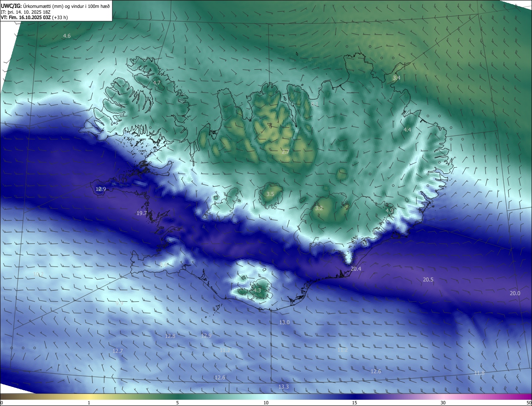Click the 12.7 value label on the map

pos(118,351)
